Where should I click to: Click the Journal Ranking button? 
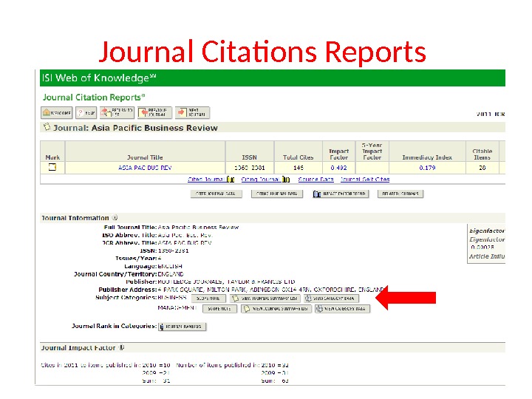click(x=183, y=327)
